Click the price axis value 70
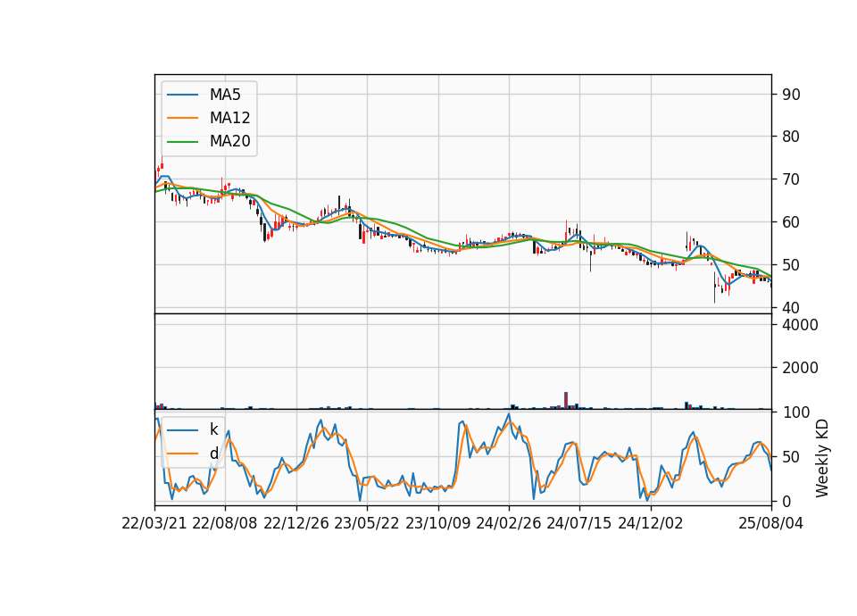This screenshot has width=857, height=616. pos(791,179)
